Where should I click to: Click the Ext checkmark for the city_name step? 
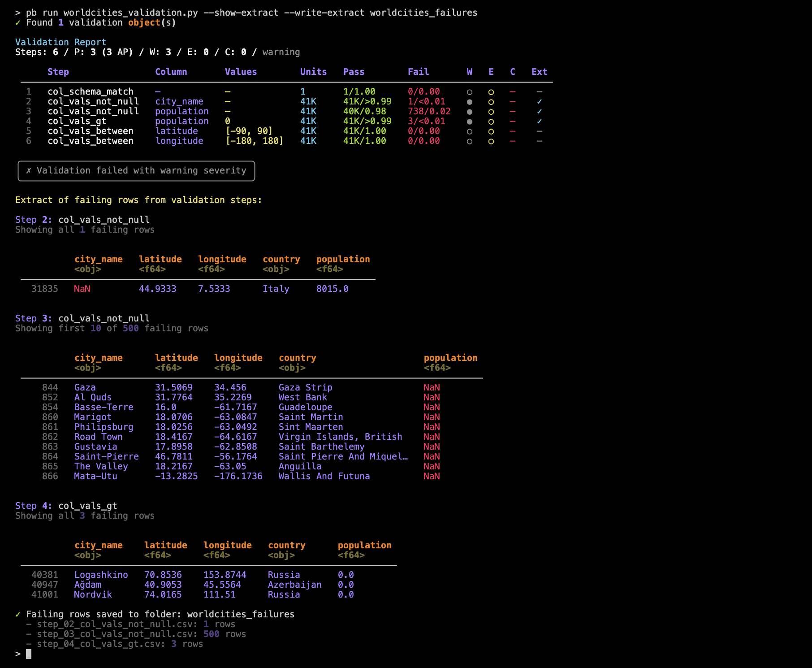tap(539, 102)
